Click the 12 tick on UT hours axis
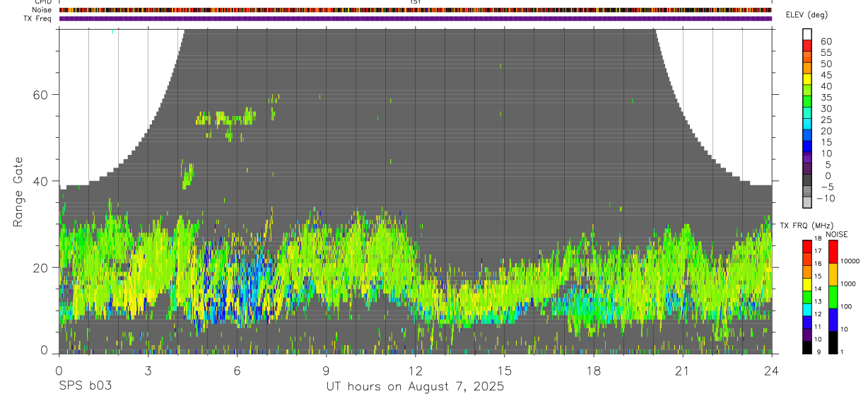The width and height of the screenshot is (868, 401). tap(415, 371)
